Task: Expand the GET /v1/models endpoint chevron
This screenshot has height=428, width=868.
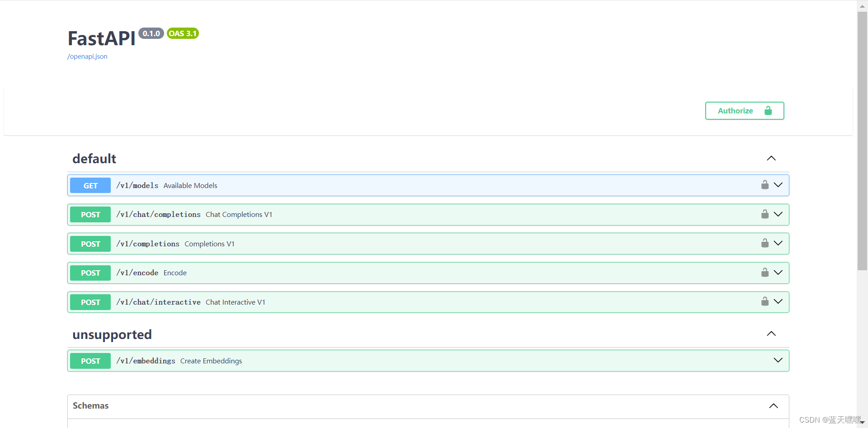Action: pos(778,185)
